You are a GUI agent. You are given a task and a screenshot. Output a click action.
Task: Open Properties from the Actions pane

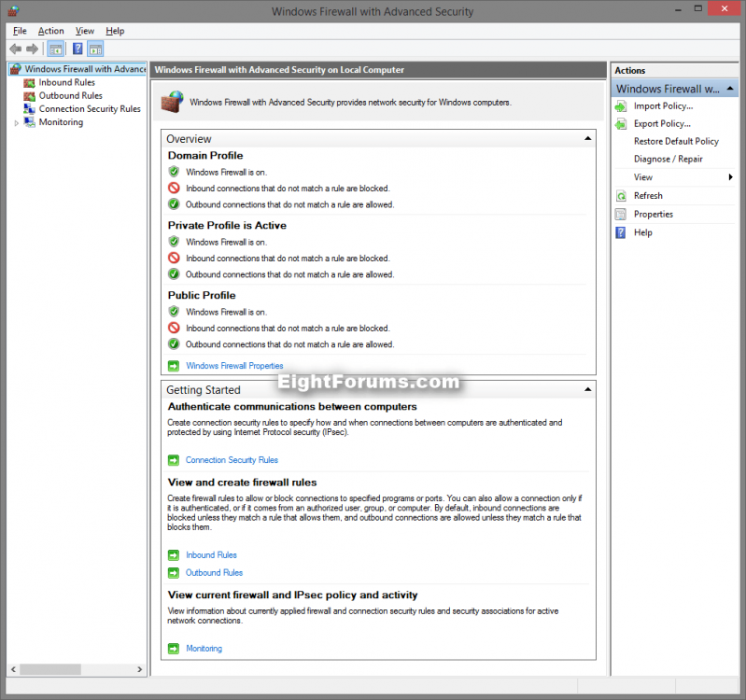tap(654, 214)
